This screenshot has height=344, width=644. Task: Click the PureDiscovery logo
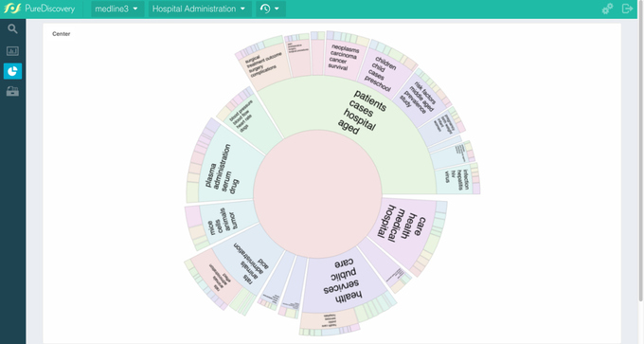coord(40,9)
